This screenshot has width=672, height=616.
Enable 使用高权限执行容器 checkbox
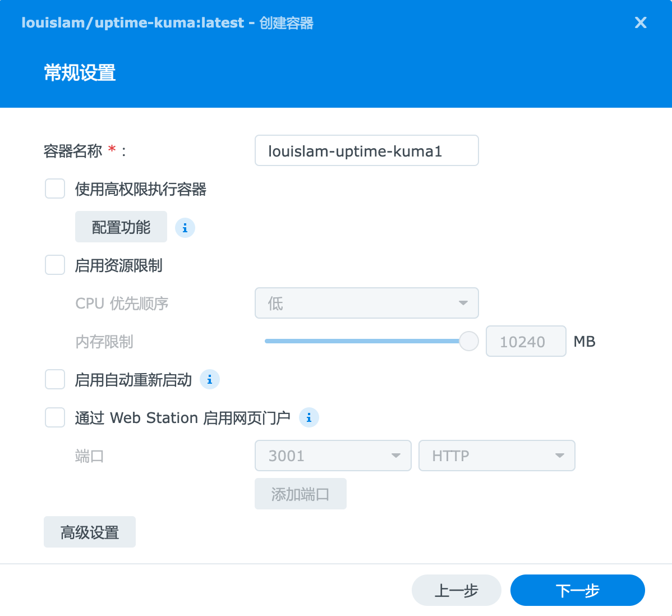[55, 189]
